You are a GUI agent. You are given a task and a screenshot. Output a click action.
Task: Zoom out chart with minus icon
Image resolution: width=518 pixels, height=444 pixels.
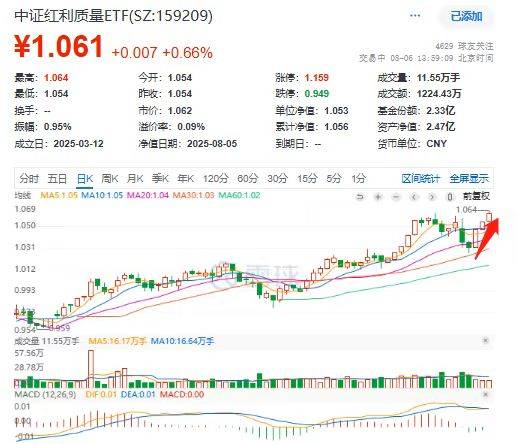[396, 197]
